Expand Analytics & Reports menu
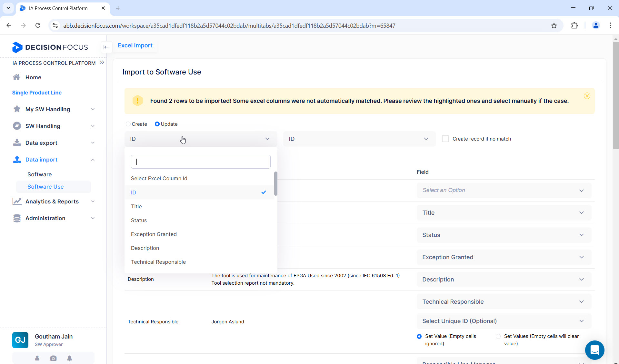The width and height of the screenshot is (619, 364). pos(93,201)
